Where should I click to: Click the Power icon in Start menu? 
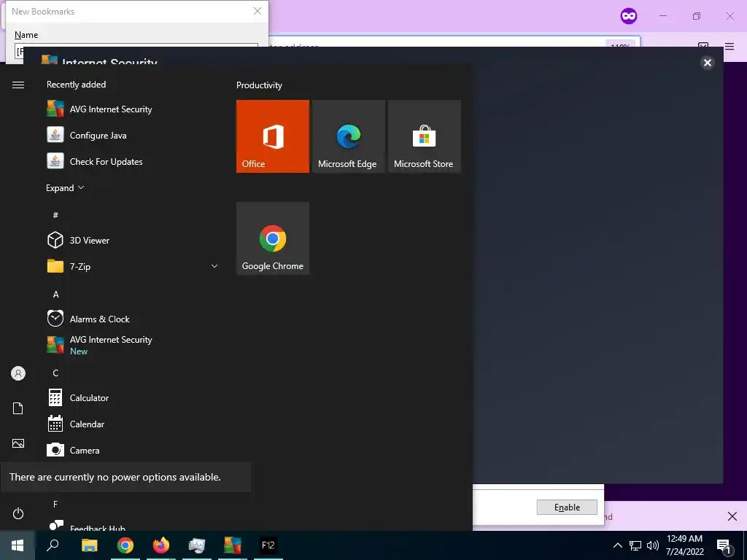click(18, 513)
